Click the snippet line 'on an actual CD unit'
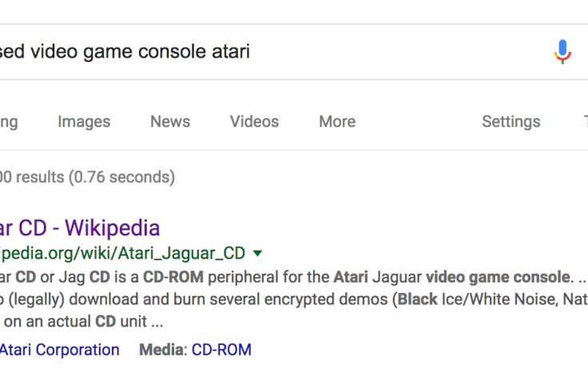The width and height of the screenshot is (588, 391). (84, 322)
